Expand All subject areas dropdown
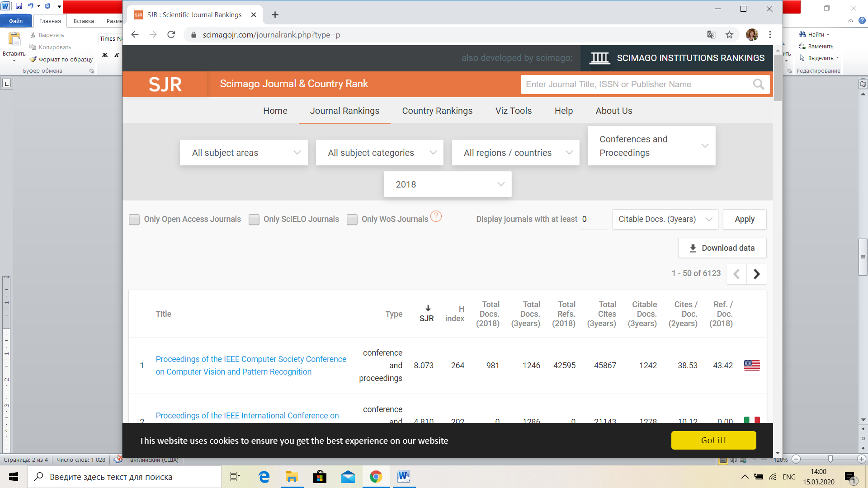The height and width of the screenshot is (488, 868). click(244, 153)
